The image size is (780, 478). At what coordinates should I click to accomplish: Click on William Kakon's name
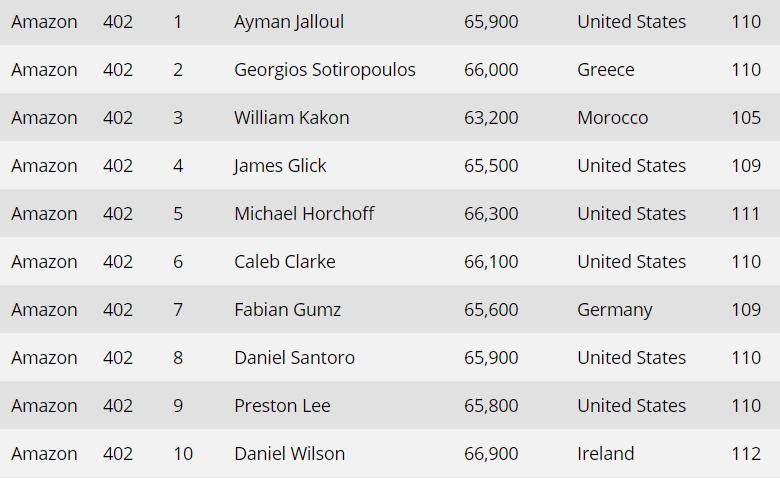[x=292, y=118]
